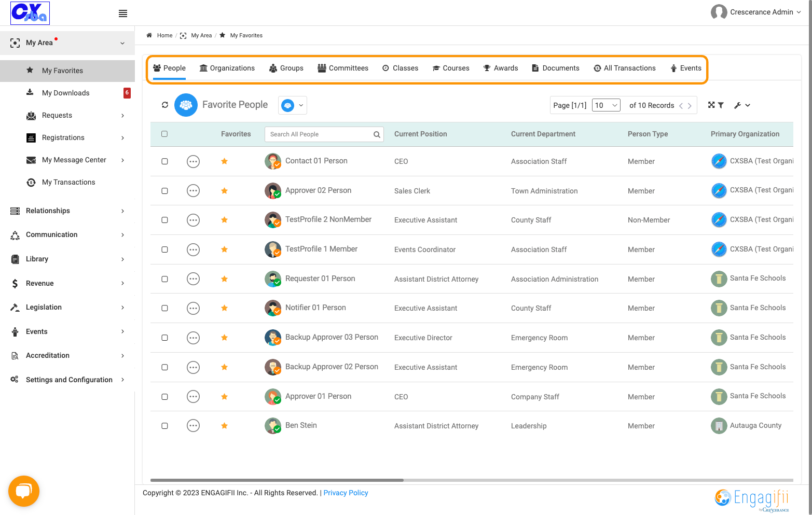Open the wrench tools dropdown
Screen dimensions: 812x515
(742, 105)
